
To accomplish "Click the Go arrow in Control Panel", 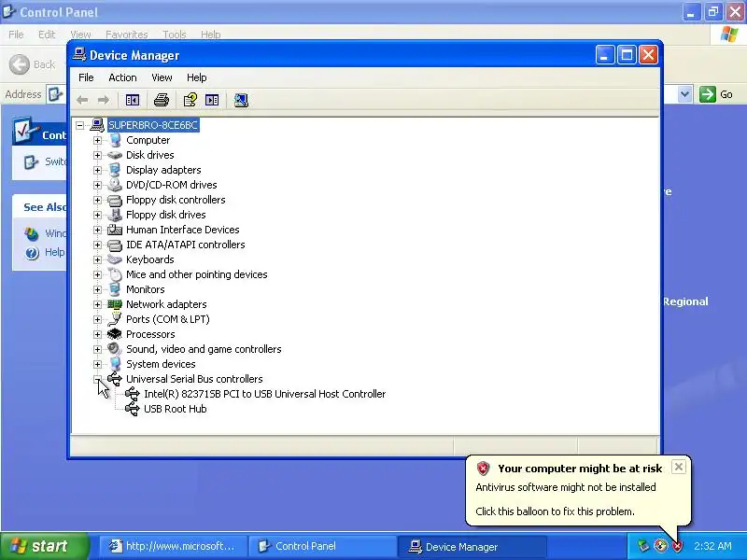I will point(708,94).
